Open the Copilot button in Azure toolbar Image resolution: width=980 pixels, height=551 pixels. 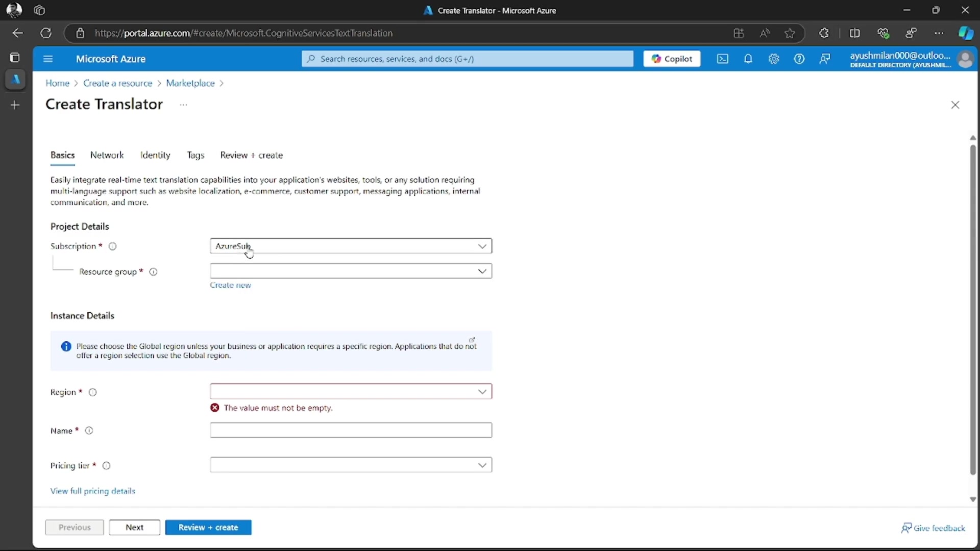point(671,59)
